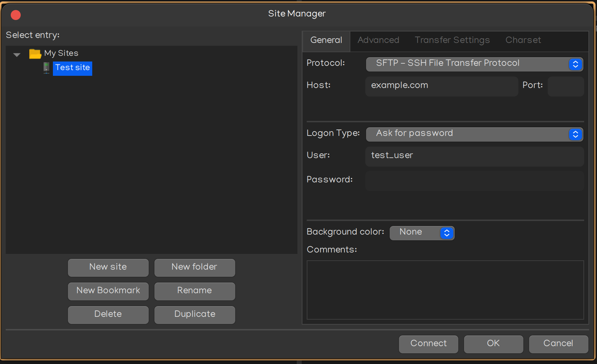Click inside the Comments text area
This screenshot has width=597, height=364.
[x=445, y=290]
